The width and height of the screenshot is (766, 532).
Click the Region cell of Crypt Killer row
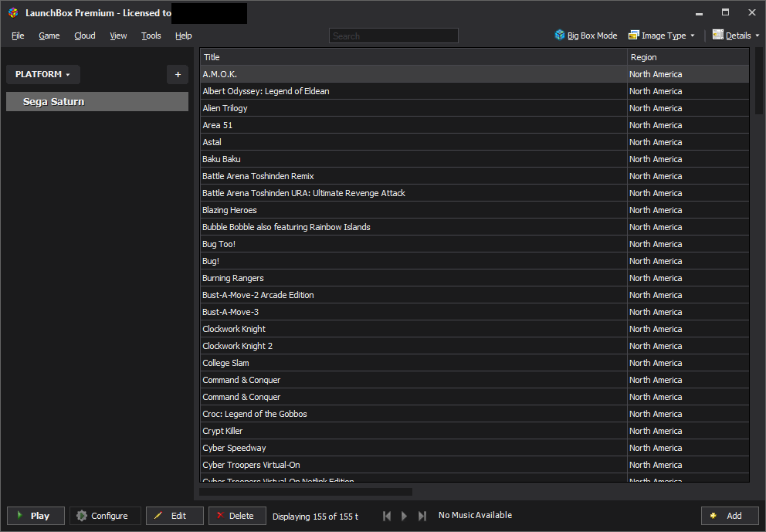688,431
